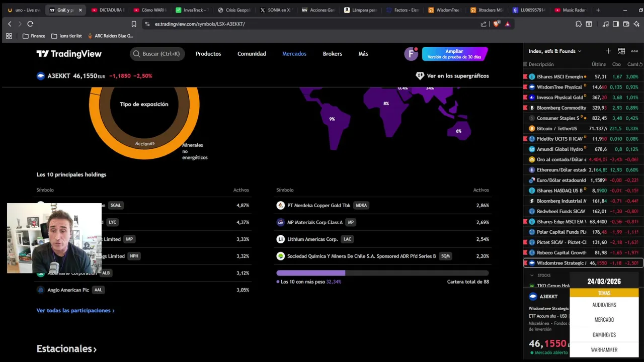Open Ver en los supergráficos
The height and width of the screenshot is (362, 644).
452,76
